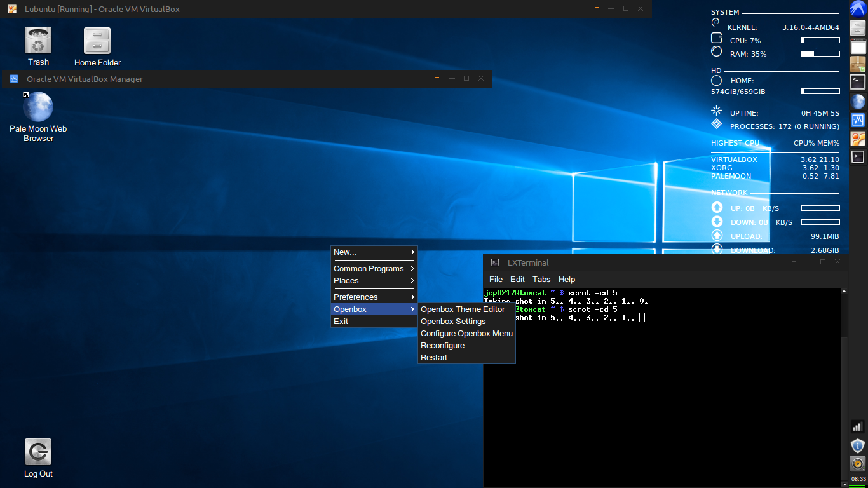Click the LXTerminal scrollbar up arrow
This screenshot has width=868, height=488.
[844, 291]
